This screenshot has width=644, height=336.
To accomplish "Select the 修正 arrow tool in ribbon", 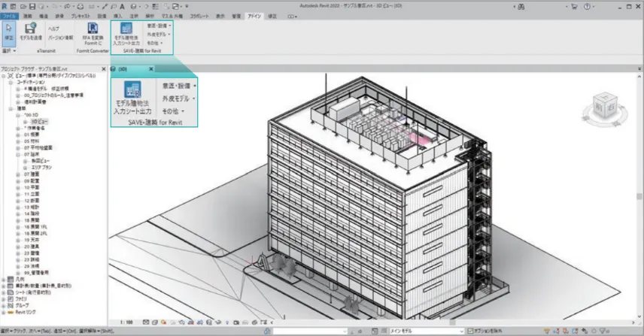I will [9, 28].
